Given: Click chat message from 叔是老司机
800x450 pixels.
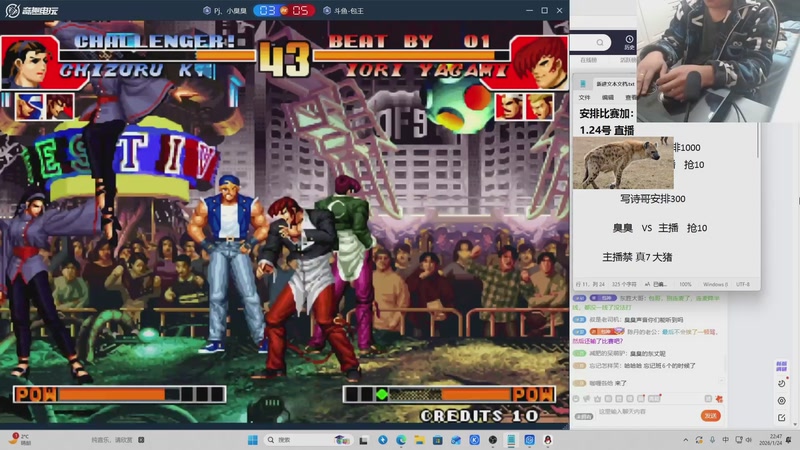Looking at the screenshot, I should (628, 320).
